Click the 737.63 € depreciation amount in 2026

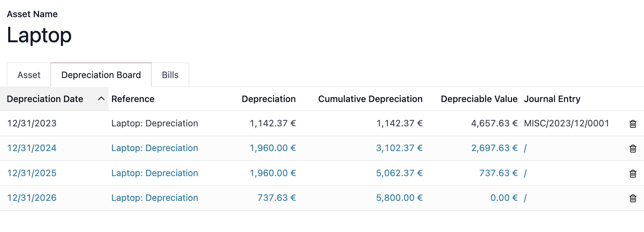tap(277, 198)
